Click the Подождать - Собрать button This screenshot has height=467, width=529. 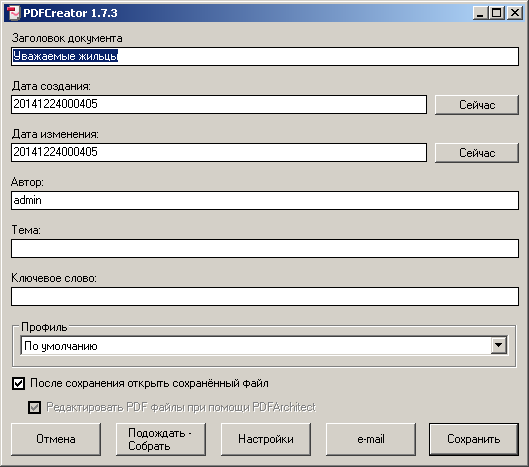tap(161, 439)
